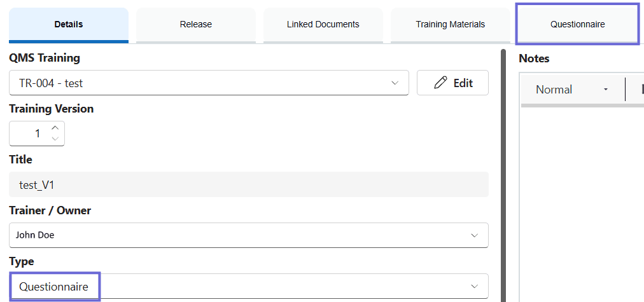Go to the Training Materials tab
The width and height of the screenshot is (644, 302).
click(451, 25)
